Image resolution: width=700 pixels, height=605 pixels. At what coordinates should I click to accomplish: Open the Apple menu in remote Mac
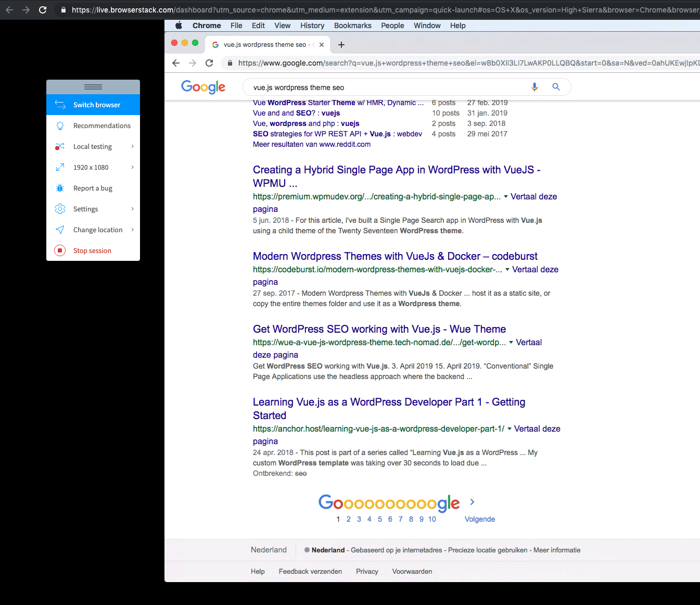click(179, 26)
